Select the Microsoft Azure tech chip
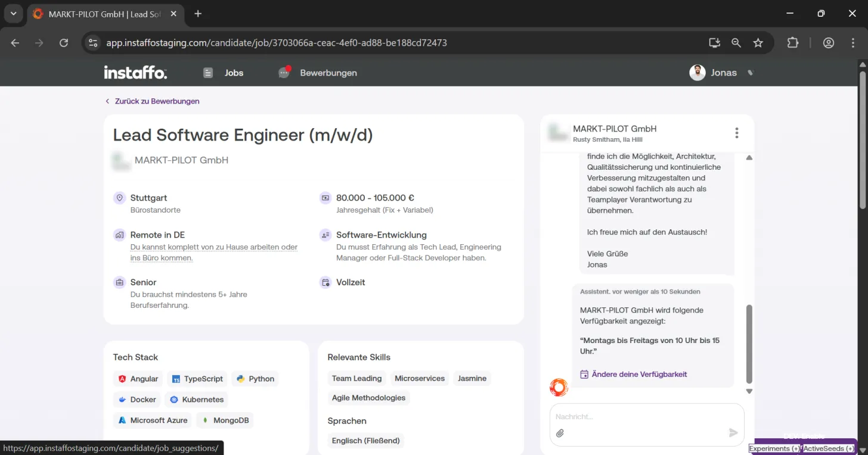This screenshot has width=868, height=455. (x=152, y=420)
